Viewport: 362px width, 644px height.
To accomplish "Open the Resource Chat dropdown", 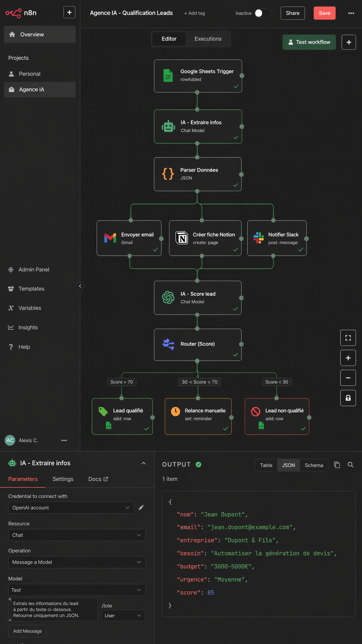I will click(x=77, y=535).
